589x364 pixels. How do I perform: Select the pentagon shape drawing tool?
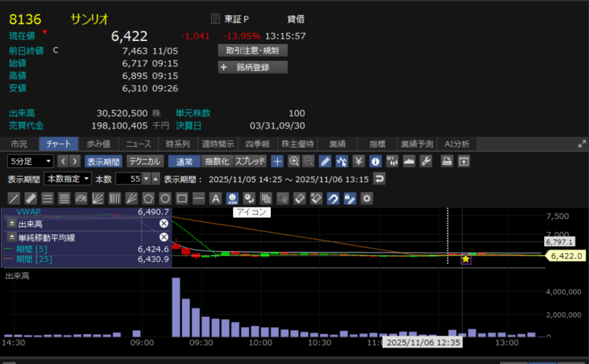coord(148,199)
